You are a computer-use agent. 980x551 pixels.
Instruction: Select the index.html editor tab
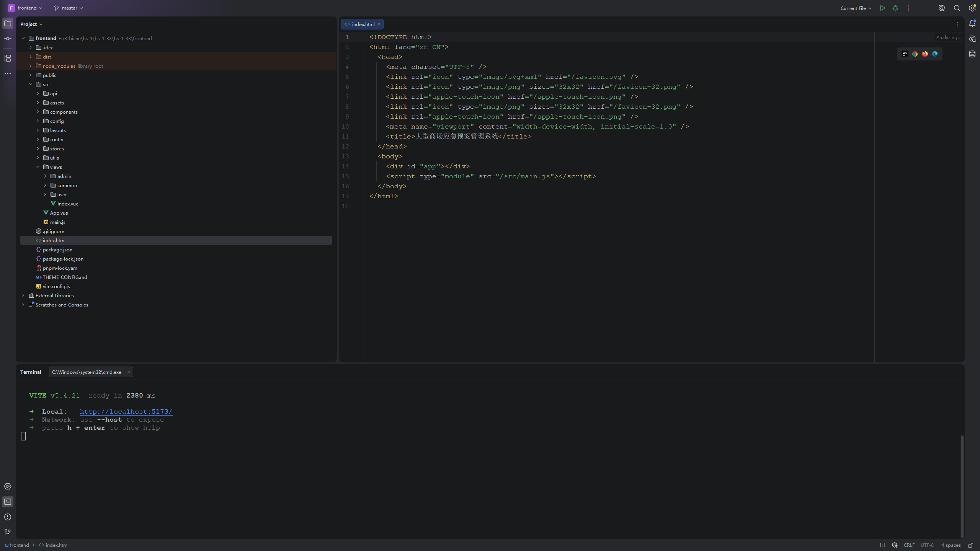(363, 24)
